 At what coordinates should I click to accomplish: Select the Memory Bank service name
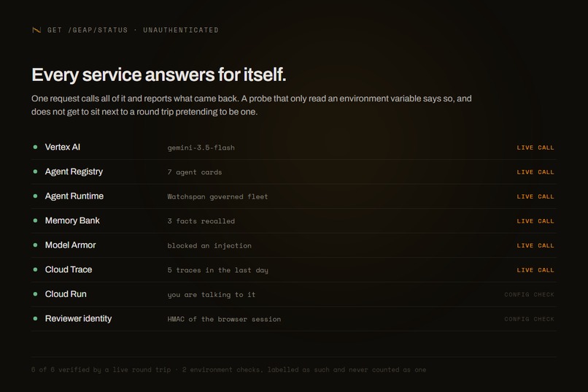72,220
